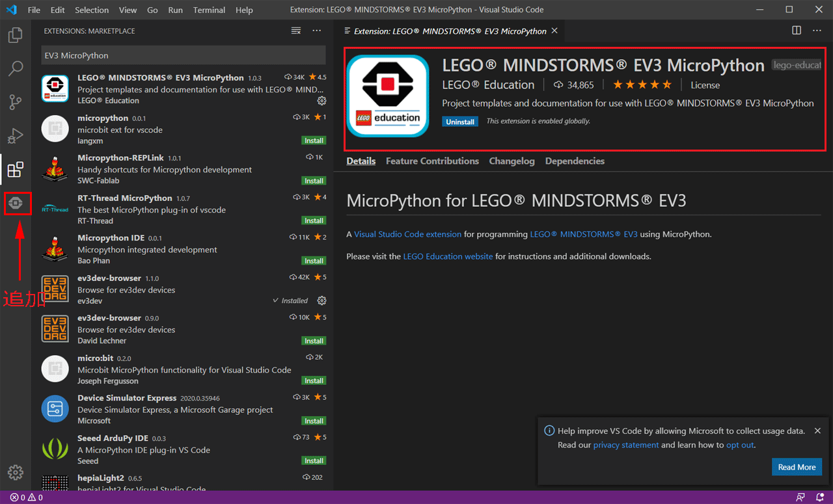
Task: Install the RT-Thread MicroPython extension
Action: pyautogui.click(x=314, y=220)
